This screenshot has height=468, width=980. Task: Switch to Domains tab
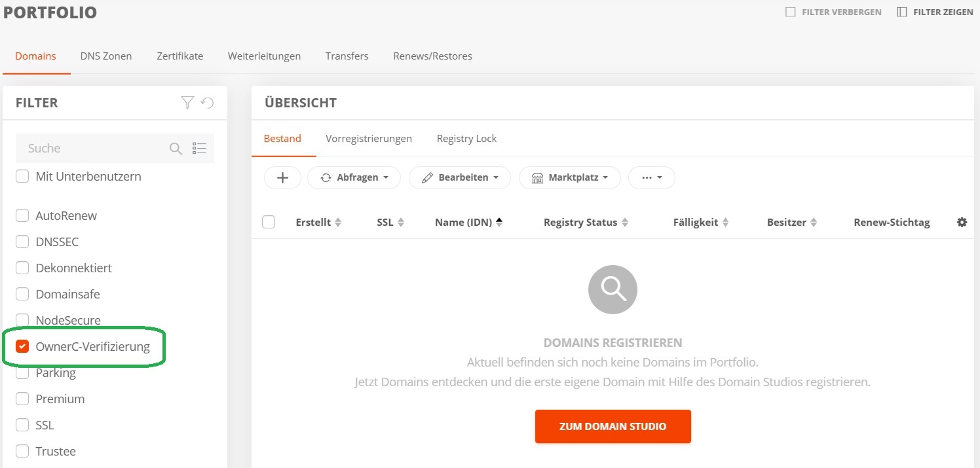coord(35,56)
